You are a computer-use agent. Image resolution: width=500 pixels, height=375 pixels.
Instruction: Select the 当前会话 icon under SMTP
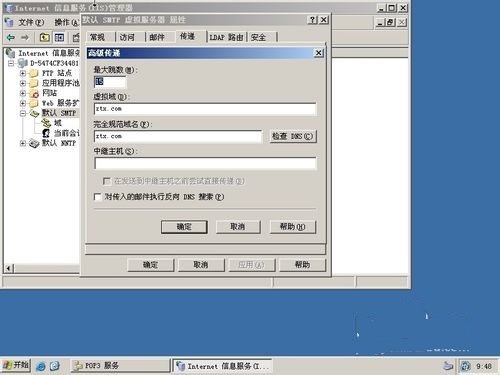(46, 133)
